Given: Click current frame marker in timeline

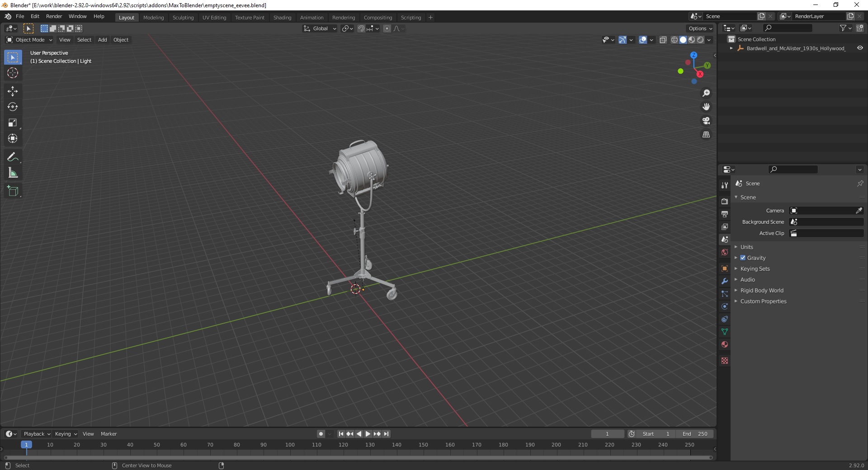Looking at the screenshot, I should click(x=26, y=445).
